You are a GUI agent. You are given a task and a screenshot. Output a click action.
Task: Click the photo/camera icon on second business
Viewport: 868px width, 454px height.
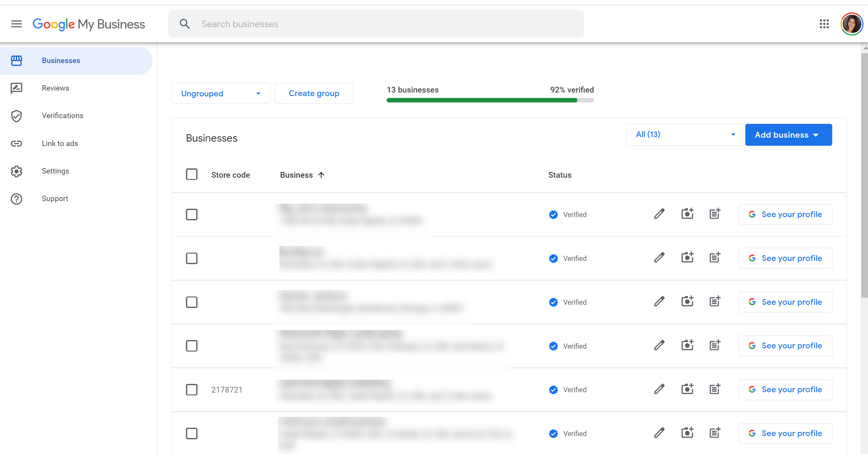[x=687, y=258]
